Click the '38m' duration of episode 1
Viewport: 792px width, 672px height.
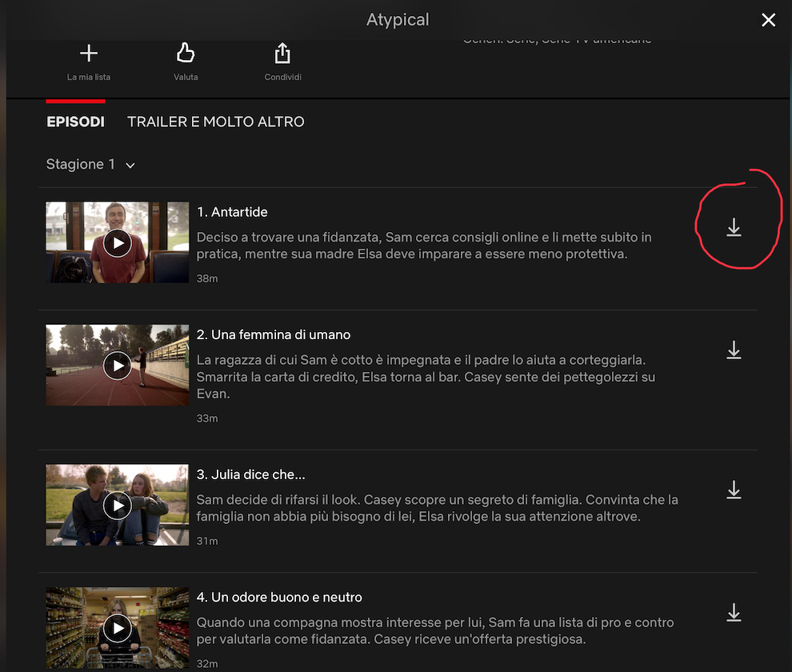tap(207, 278)
